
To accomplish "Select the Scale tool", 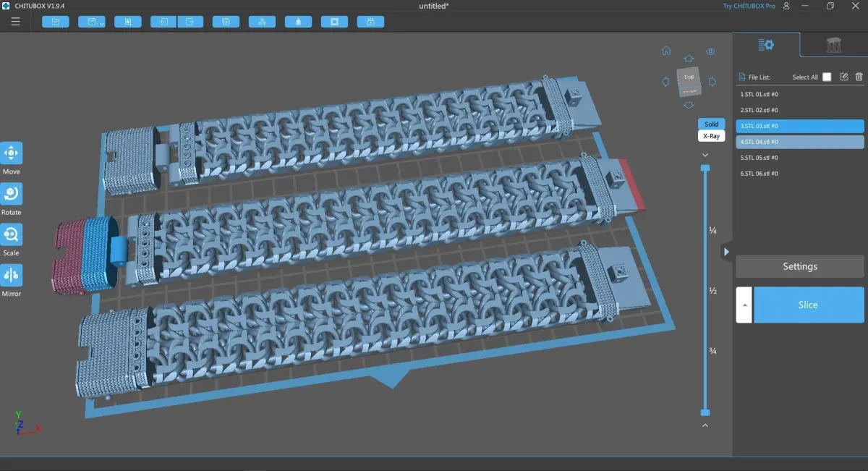I will (x=11, y=234).
